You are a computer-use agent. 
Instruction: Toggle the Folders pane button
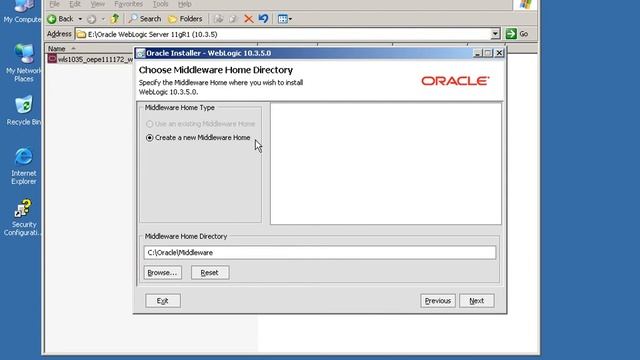tap(185, 19)
